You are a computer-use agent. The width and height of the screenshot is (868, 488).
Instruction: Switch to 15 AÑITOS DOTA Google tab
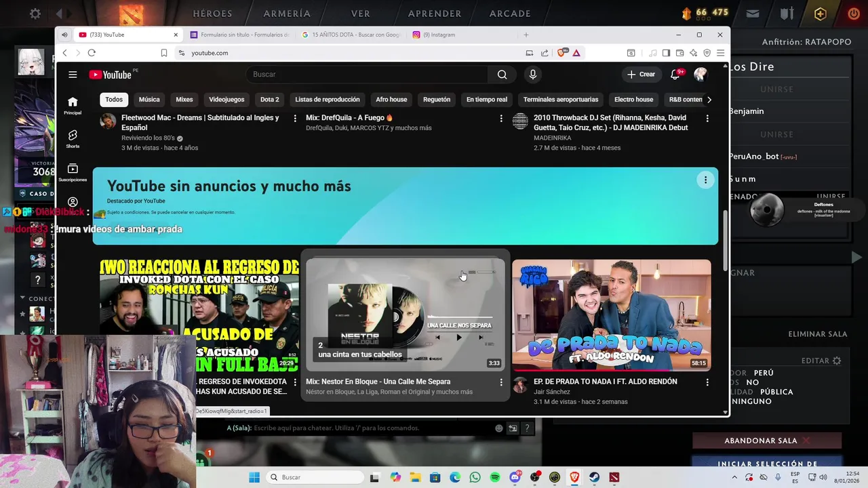(x=352, y=35)
